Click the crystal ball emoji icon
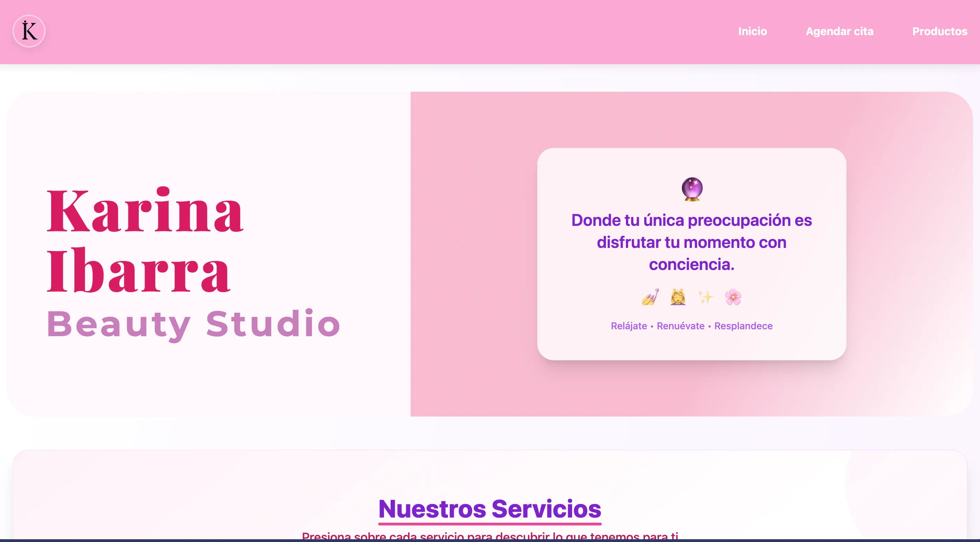The width and height of the screenshot is (980, 542). 692,189
